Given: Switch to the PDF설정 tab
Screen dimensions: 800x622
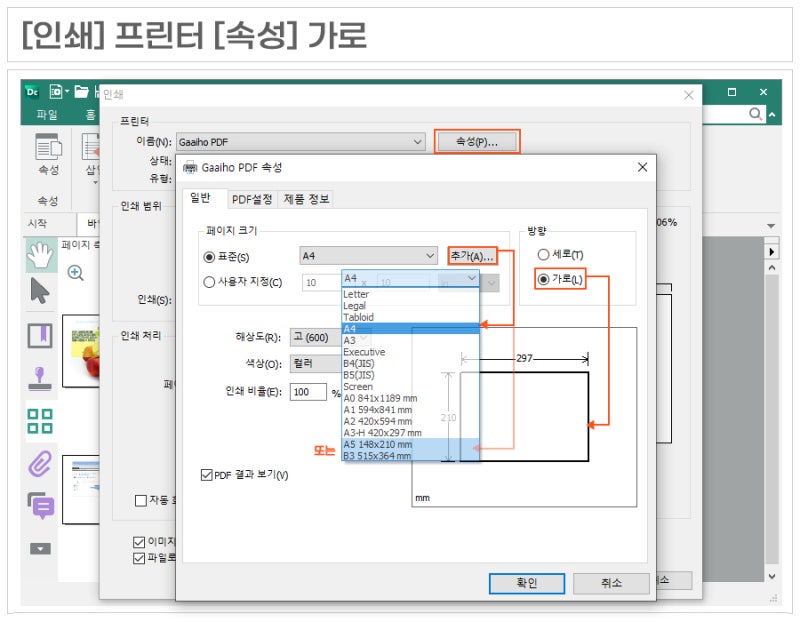Looking at the screenshot, I should 254,199.
